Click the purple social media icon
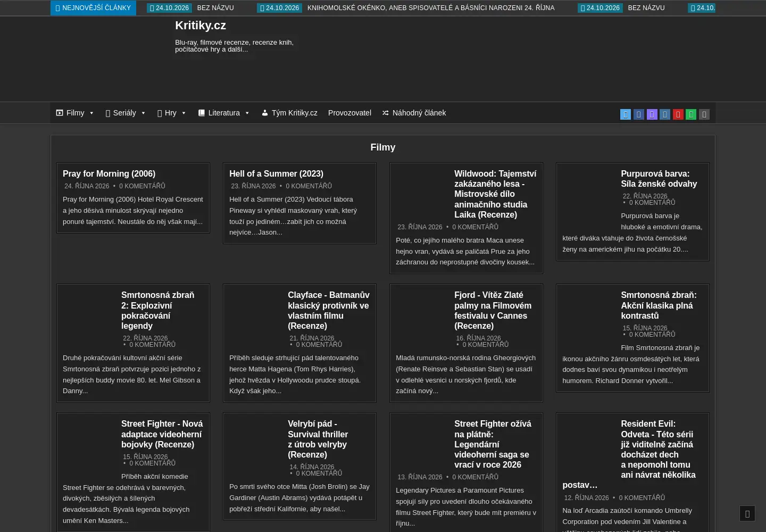 point(652,114)
